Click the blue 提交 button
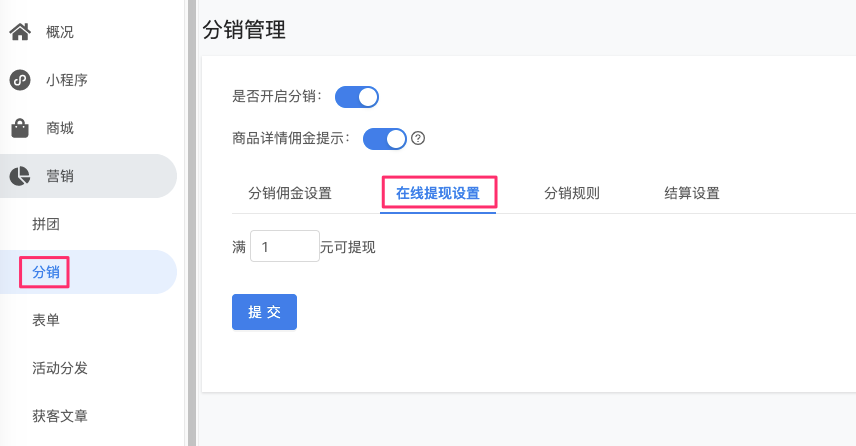856x446 pixels. [x=264, y=312]
